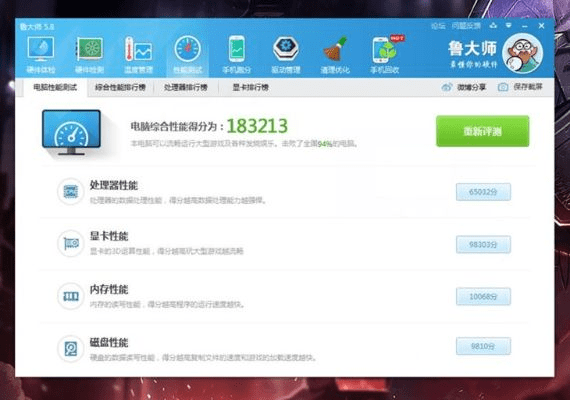Open the 论坛 forum link

(438, 26)
